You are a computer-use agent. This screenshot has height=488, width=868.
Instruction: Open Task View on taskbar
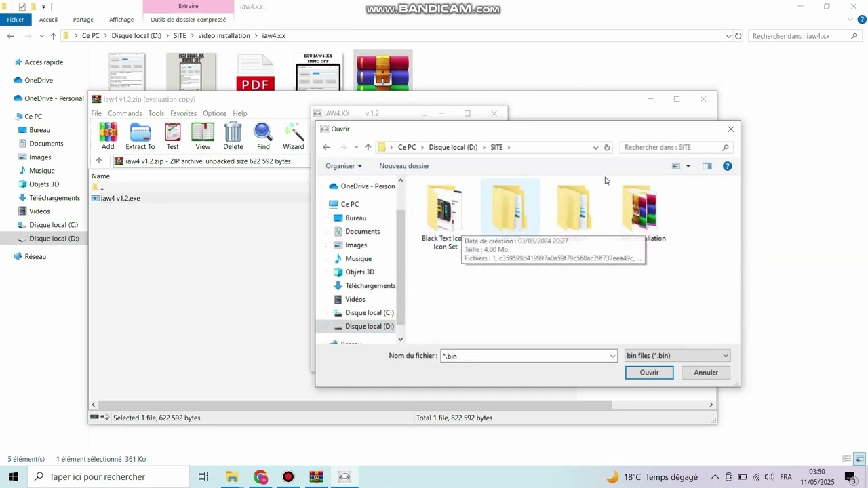click(203, 476)
